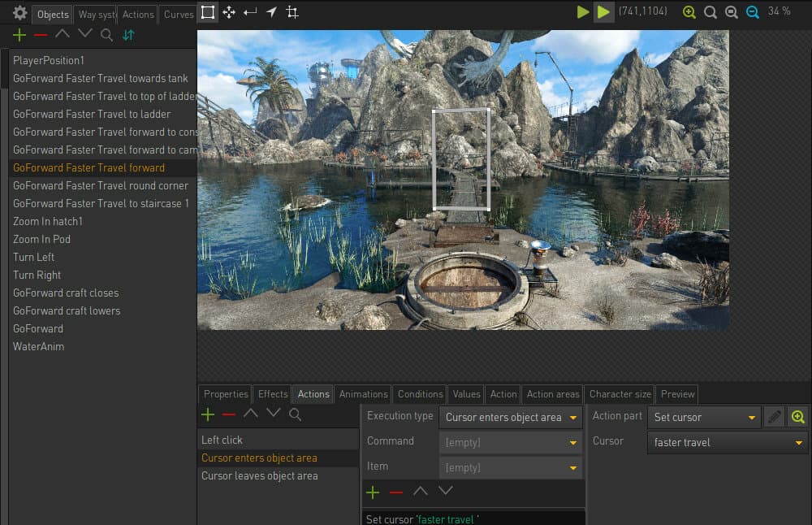Screen dimensions: 812x525
Task: Search actions list with magnifier
Action: [296, 414]
